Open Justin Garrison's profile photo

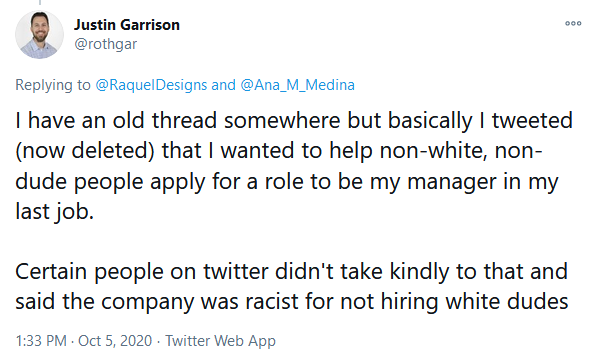39,35
